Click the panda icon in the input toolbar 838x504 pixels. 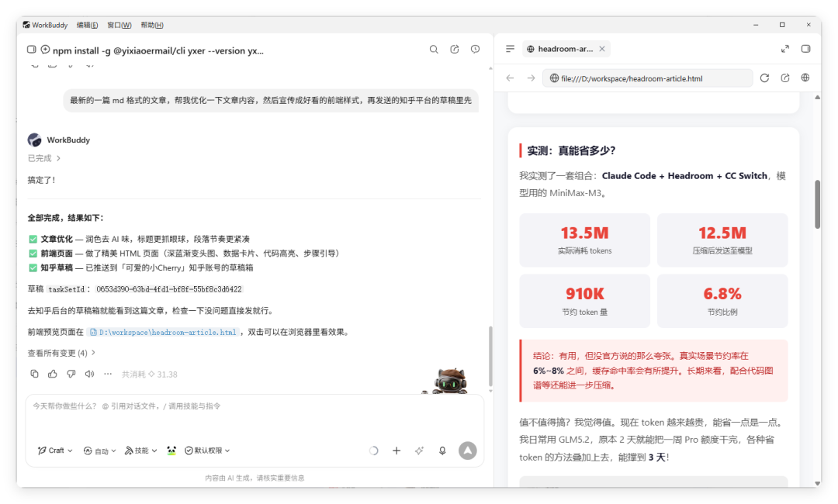tap(171, 450)
